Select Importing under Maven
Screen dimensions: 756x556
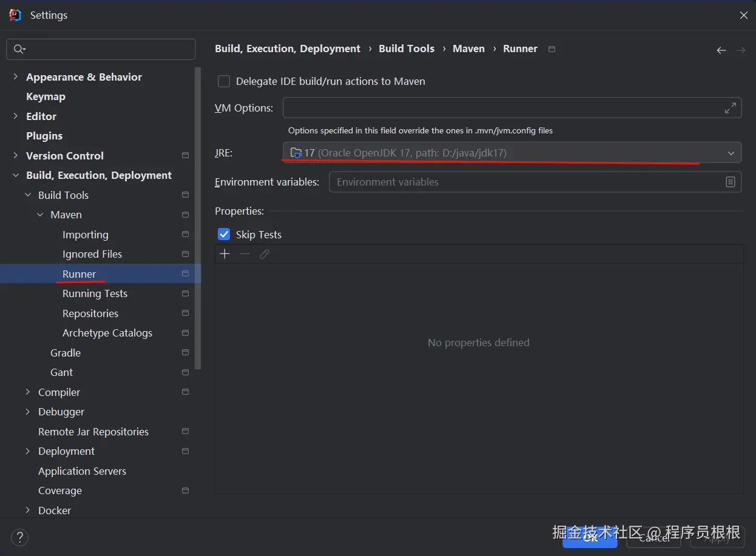click(86, 235)
